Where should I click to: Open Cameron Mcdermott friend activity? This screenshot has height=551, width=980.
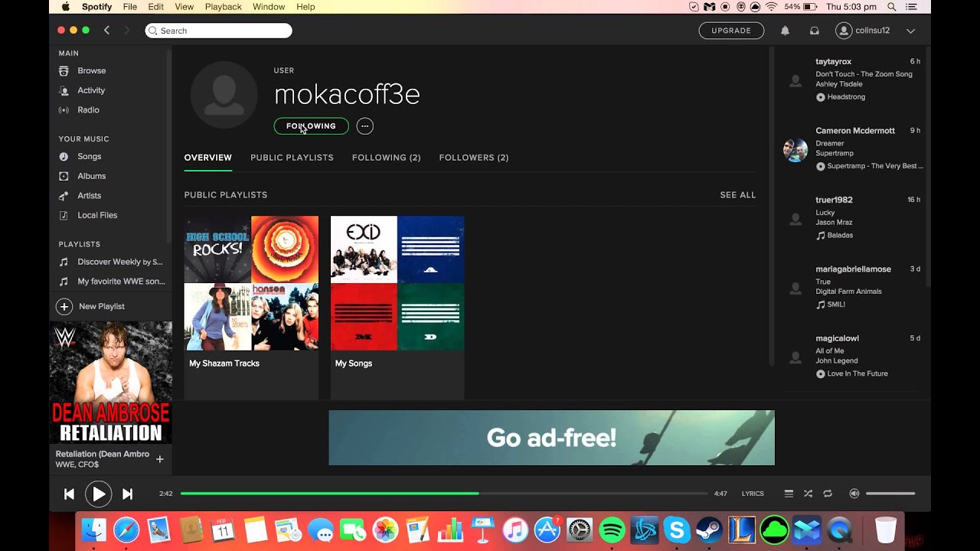click(852, 148)
